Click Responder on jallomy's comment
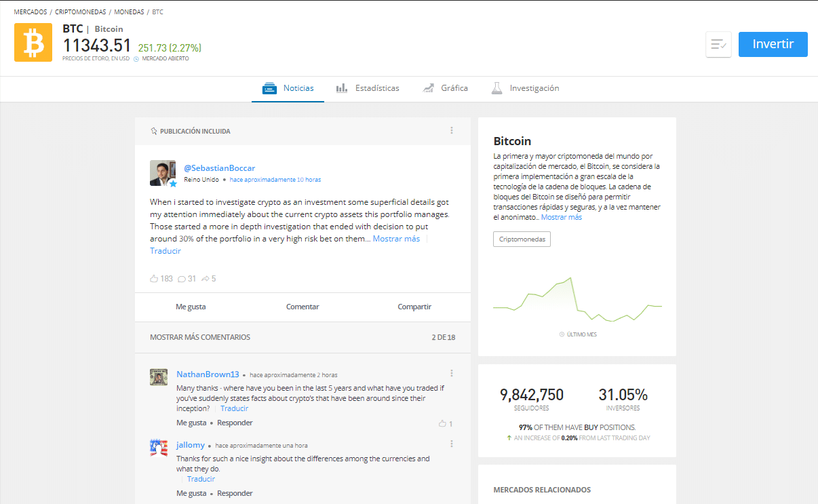818x504 pixels. pyautogui.click(x=235, y=493)
